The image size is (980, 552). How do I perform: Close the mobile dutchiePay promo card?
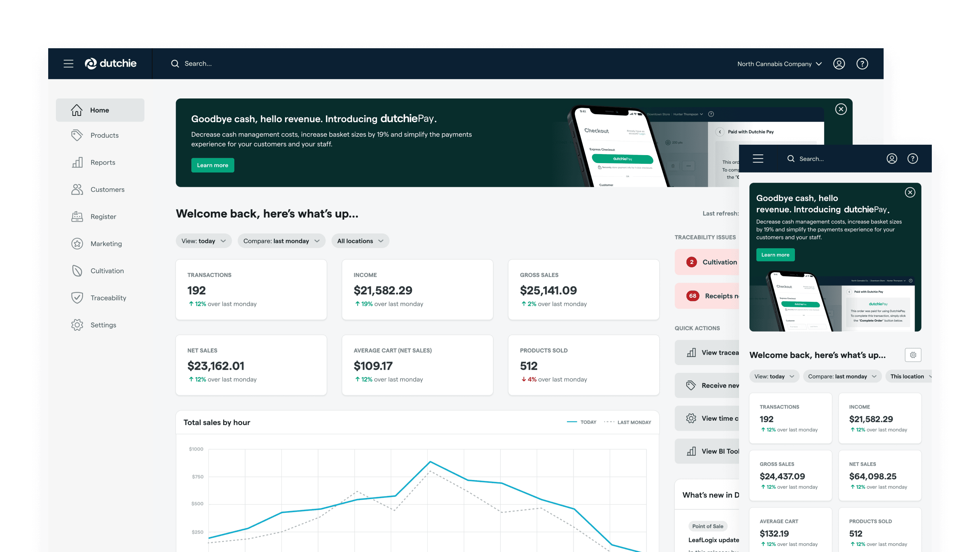910,192
